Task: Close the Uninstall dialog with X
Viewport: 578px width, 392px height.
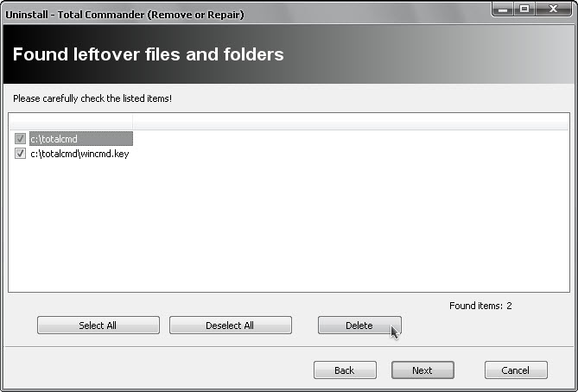Action: coord(552,9)
